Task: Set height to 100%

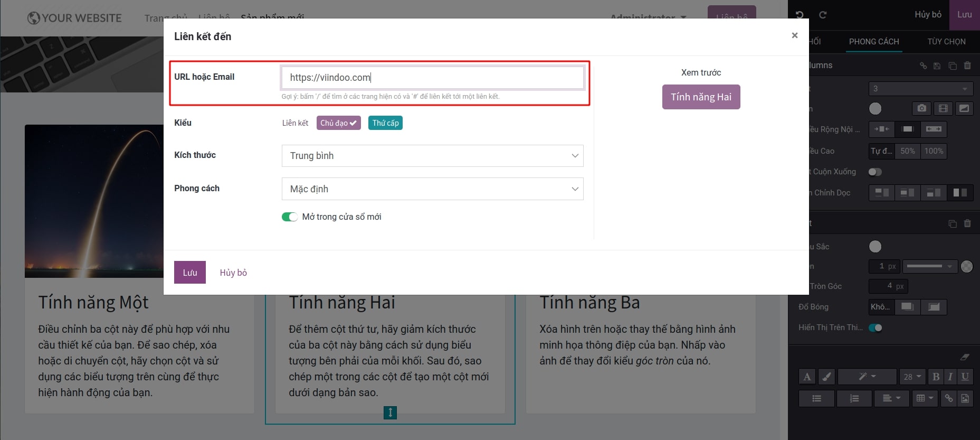Action: click(x=934, y=151)
